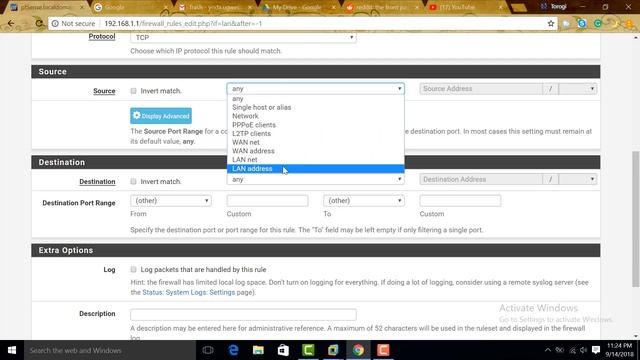Click the network icon in the system tray

point(572,350)
